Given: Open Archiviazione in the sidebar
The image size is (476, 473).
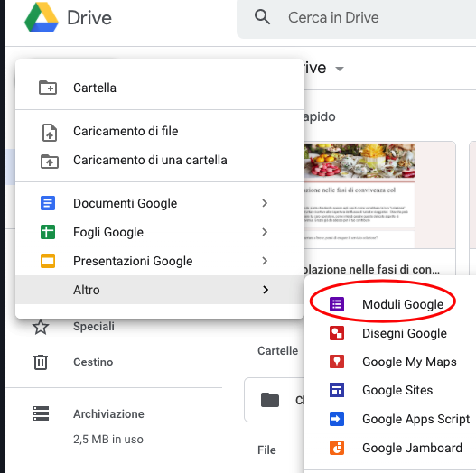Looking at the screenshot, I should click(108, 413).
